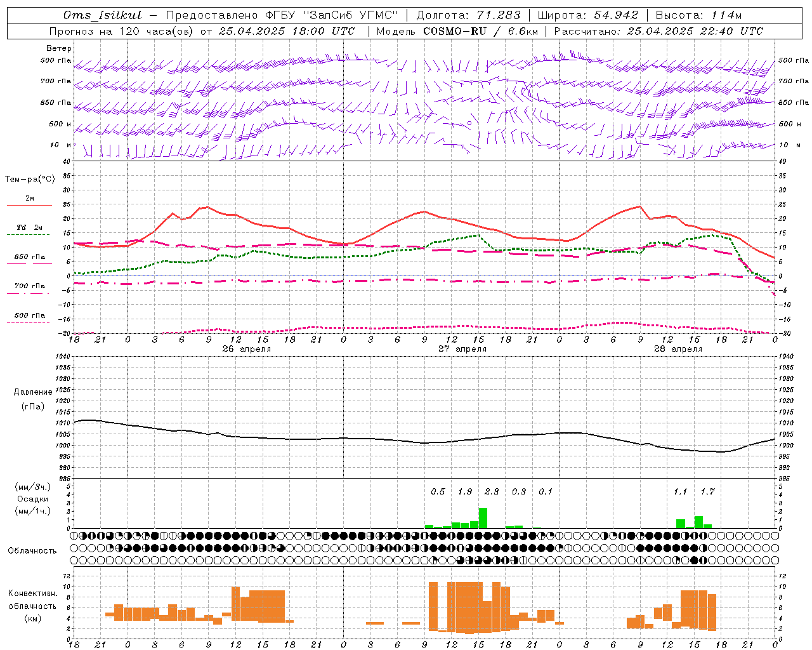Click the dashed line sample under Td 2м
Screen dimensions: 812x650
tap(29, 234)
